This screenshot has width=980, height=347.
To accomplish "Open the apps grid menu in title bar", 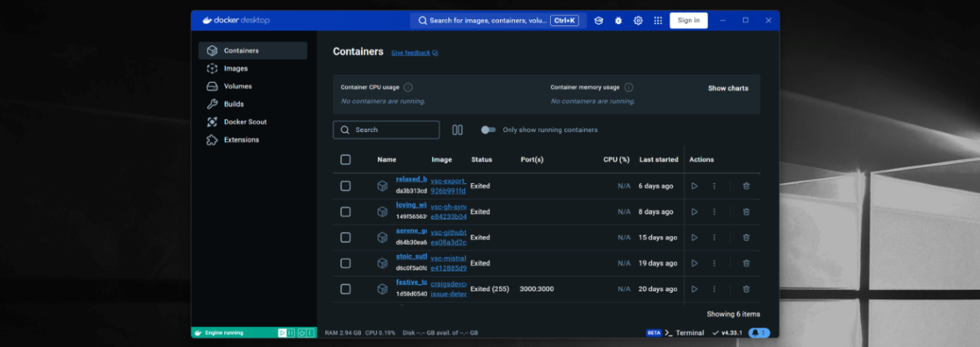I will click(658, 21).
